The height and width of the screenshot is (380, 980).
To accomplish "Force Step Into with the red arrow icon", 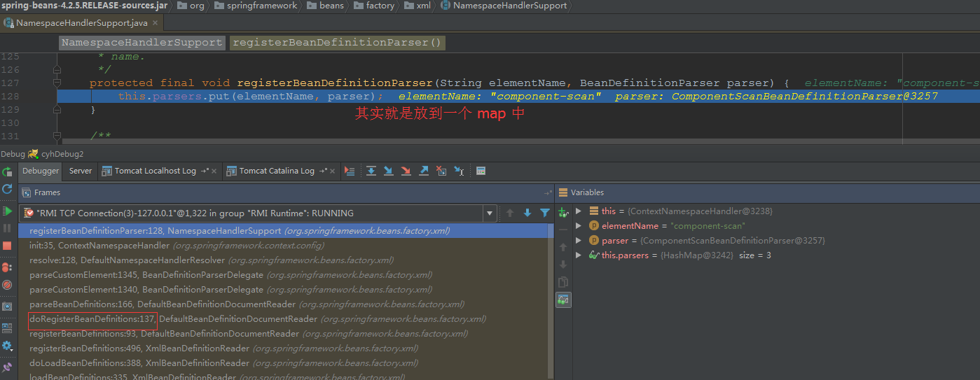I will click(406, 171).
